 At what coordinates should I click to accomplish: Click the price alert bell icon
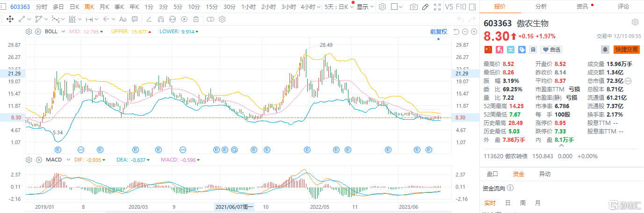coord(605,49)
